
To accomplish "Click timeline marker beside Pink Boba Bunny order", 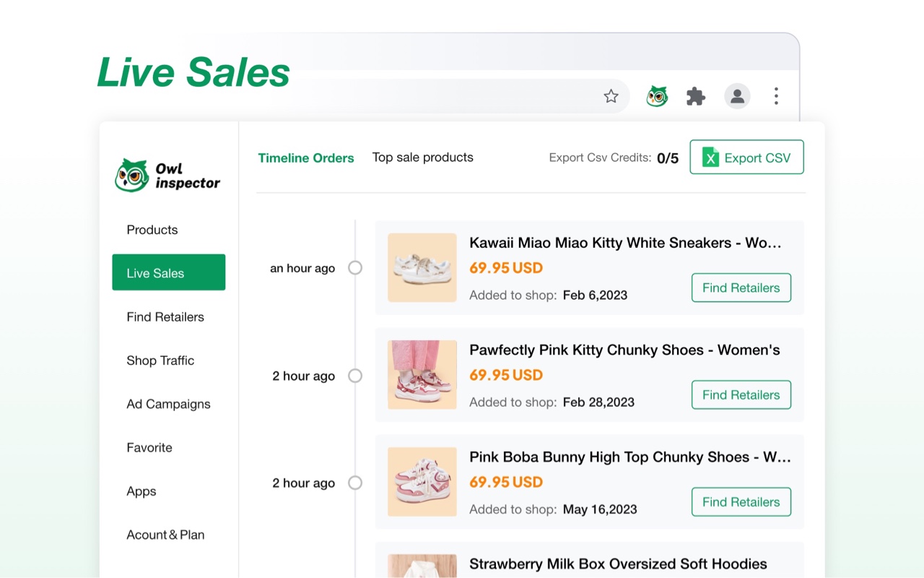I will 355,483.
